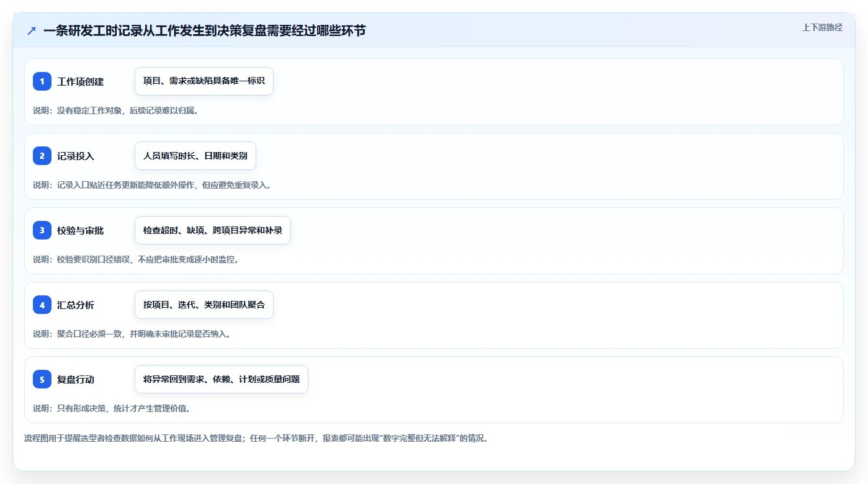Select the 记录投入 step title
This screenshot has height=484, width=868.
pos(76,156)
